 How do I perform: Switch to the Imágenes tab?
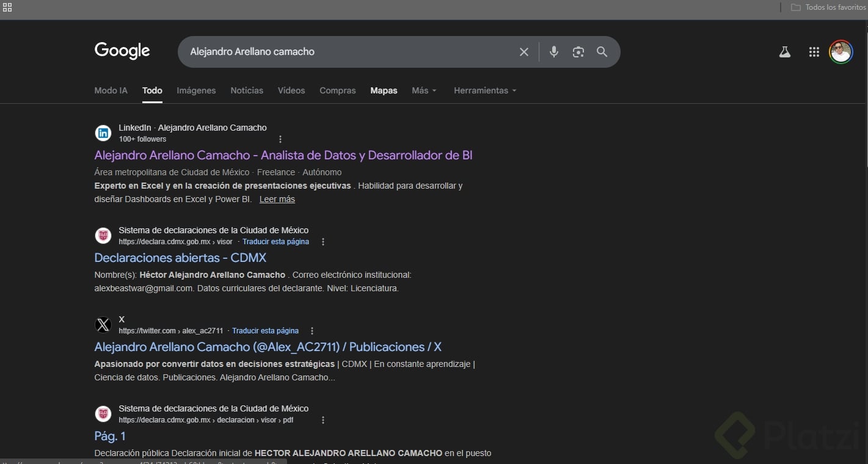[x=196, y=90]
